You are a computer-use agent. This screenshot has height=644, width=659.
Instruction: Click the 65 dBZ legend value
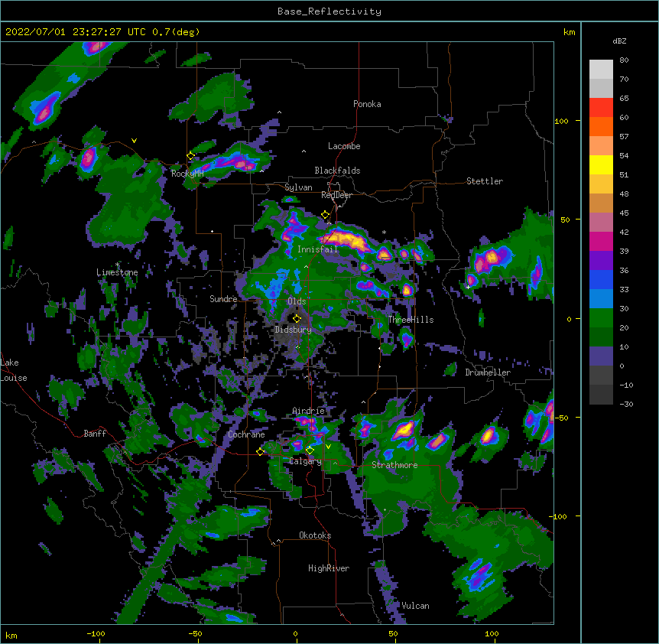coord(624,99)
